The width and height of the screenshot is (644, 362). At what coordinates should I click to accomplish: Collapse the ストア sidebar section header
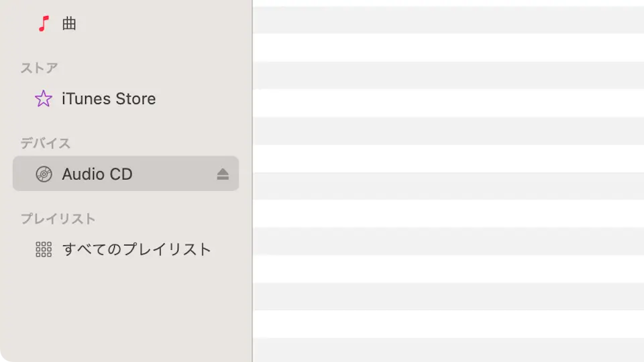coord(39,68)
